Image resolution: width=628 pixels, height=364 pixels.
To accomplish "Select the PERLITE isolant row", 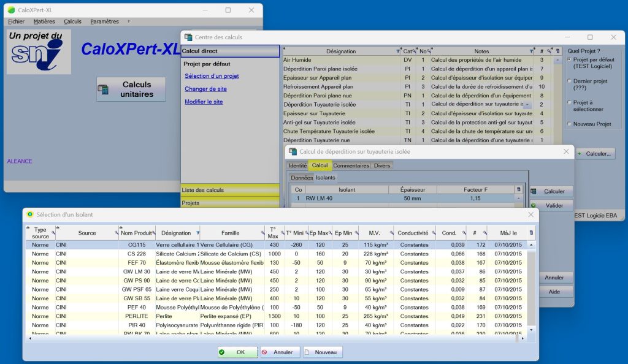I will coord(277,316).
